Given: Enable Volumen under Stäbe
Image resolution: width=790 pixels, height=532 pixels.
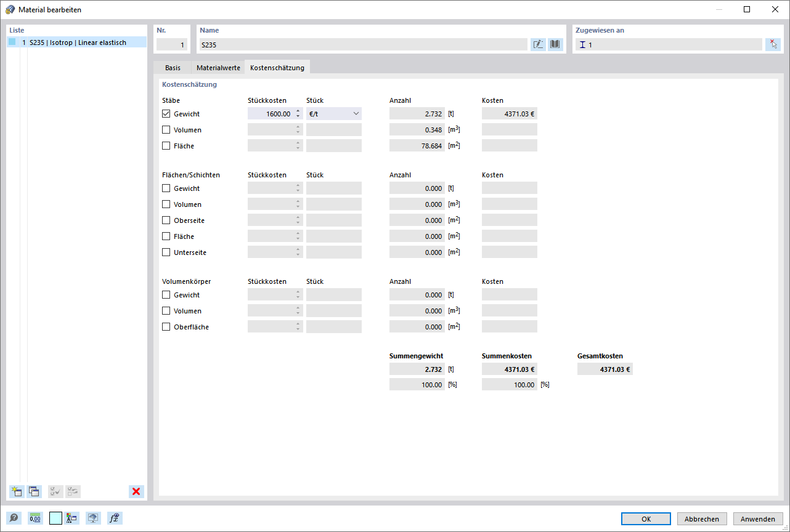Looking at the screenshot, I should point(166,130).
